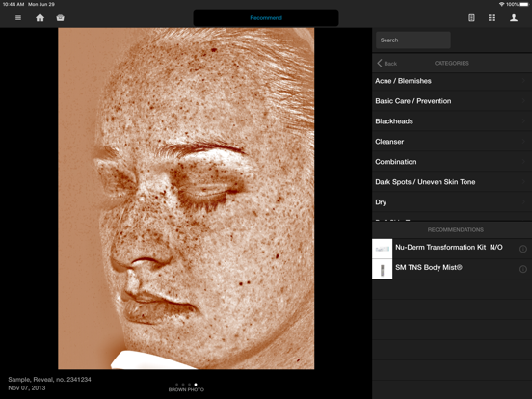
Task: Open Basic Care / Prevention category
Action: point(452,101)
